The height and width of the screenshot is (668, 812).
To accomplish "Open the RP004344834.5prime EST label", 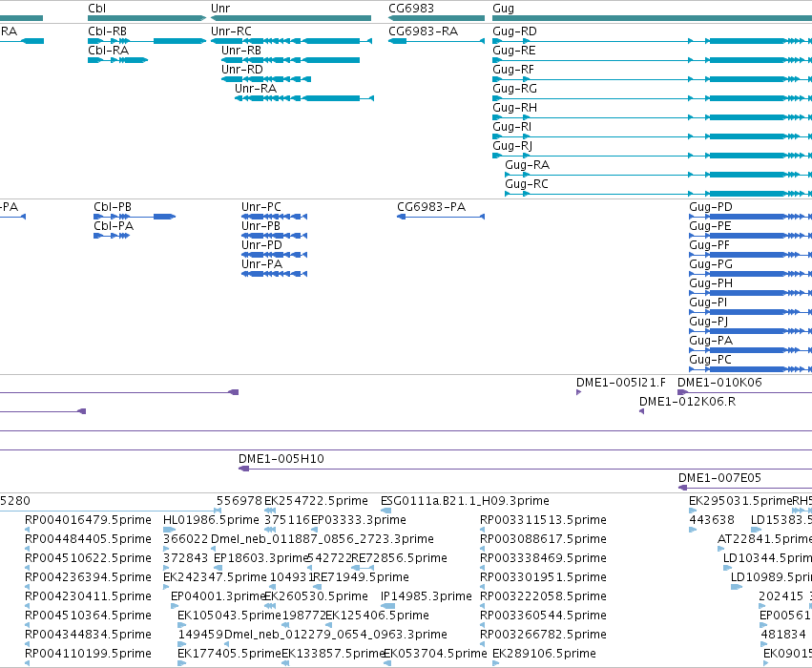I will pyautogui.click(x=88, y=635).
